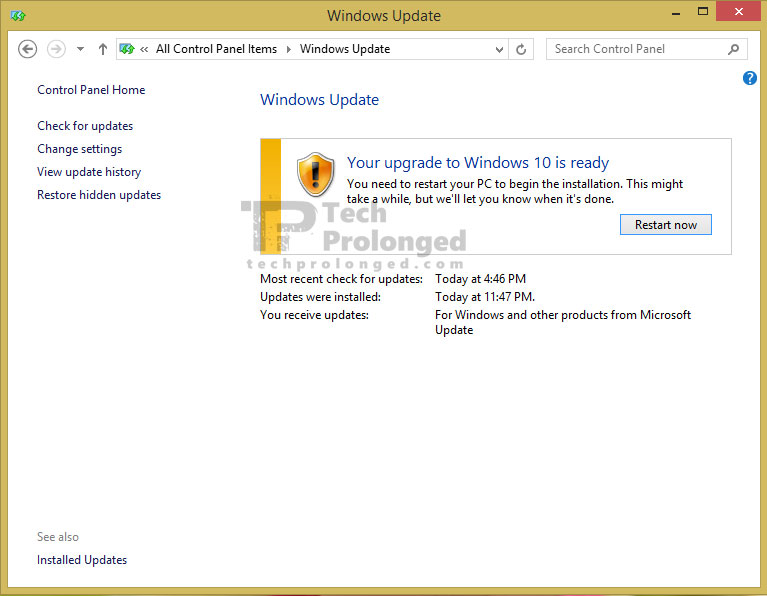Expand the address bar chevron before All Control Panel Items
Screen dimensions: 767x596
144,49
